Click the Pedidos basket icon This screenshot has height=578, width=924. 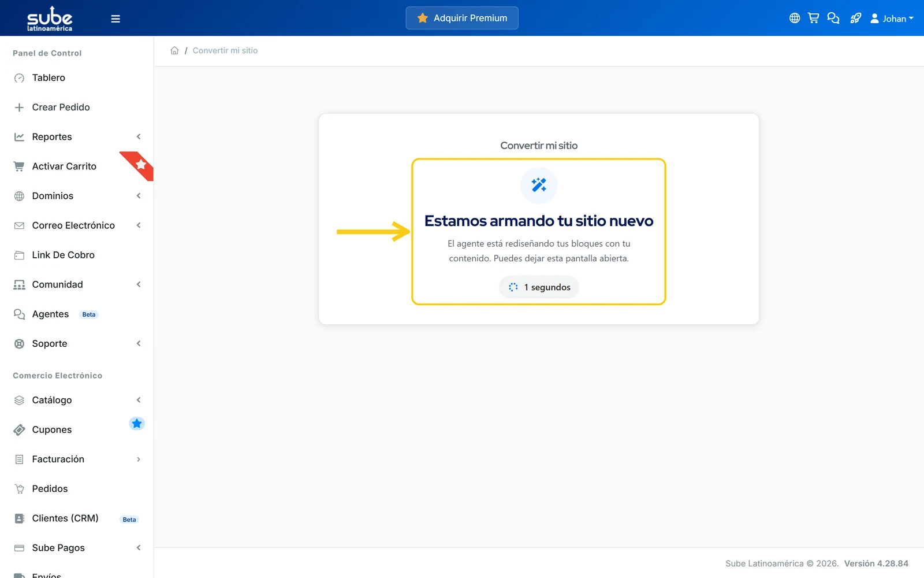click(x=19, y=489)
